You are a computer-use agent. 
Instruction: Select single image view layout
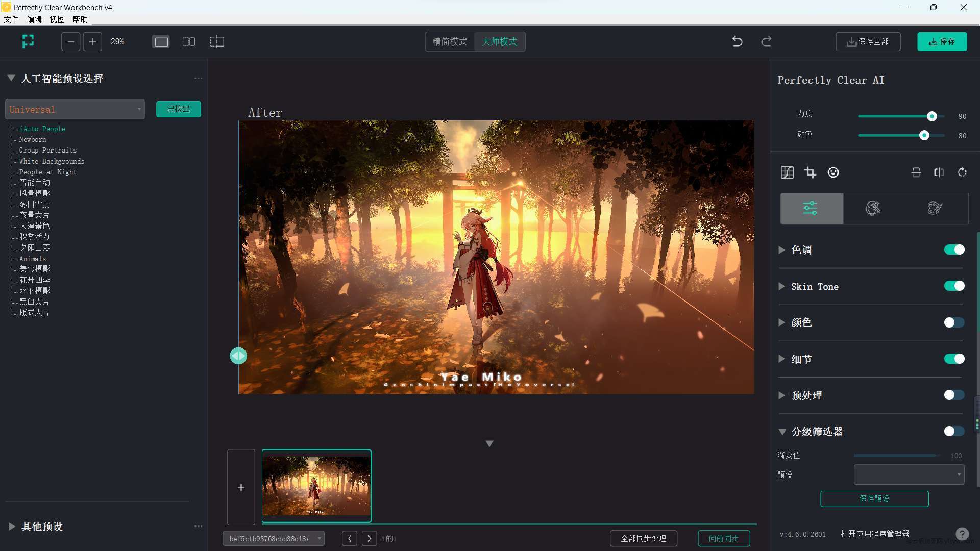(161, 42)
